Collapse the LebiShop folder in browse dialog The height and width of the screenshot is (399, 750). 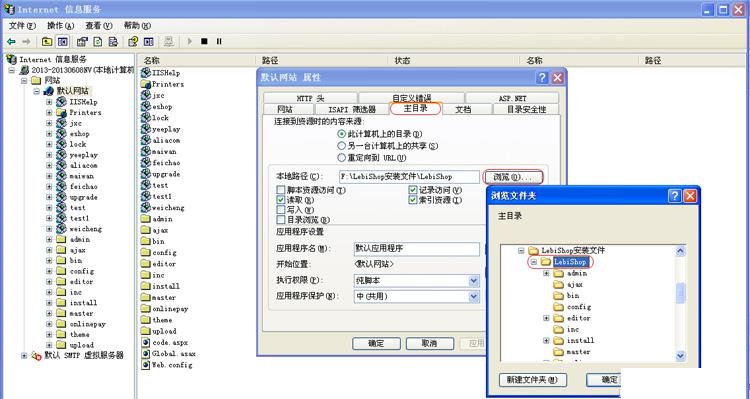click(x=533, y=262)
